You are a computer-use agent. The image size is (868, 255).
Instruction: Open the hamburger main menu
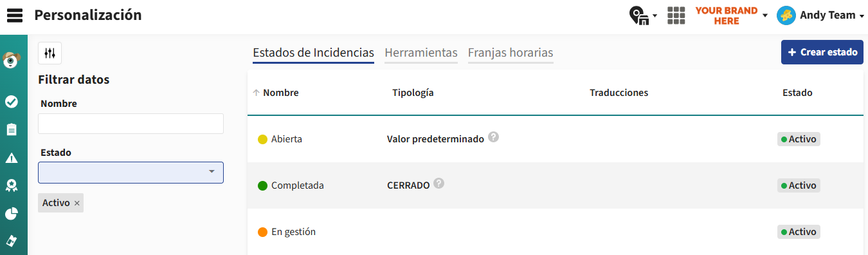14,15
